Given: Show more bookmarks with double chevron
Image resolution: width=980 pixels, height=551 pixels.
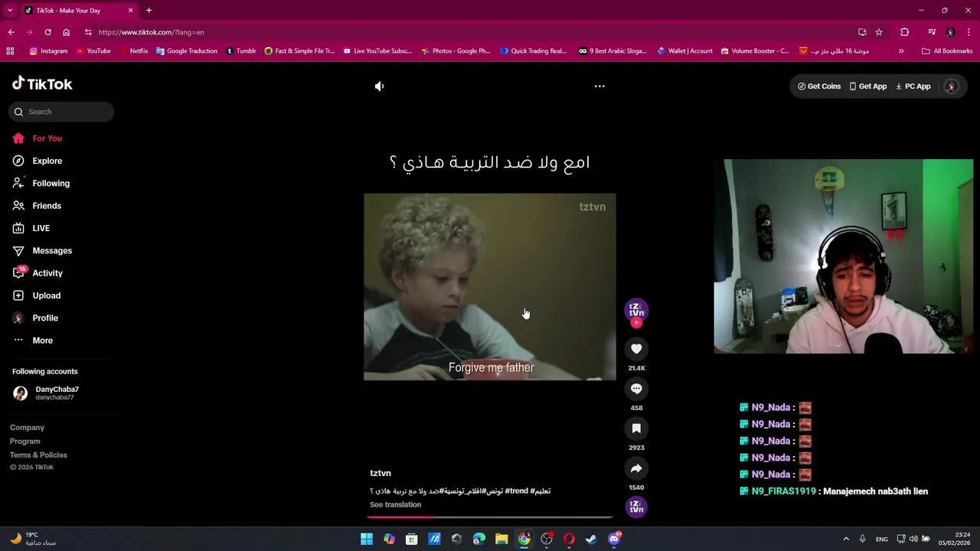Looking at the screenshot, I should (901, 51).
